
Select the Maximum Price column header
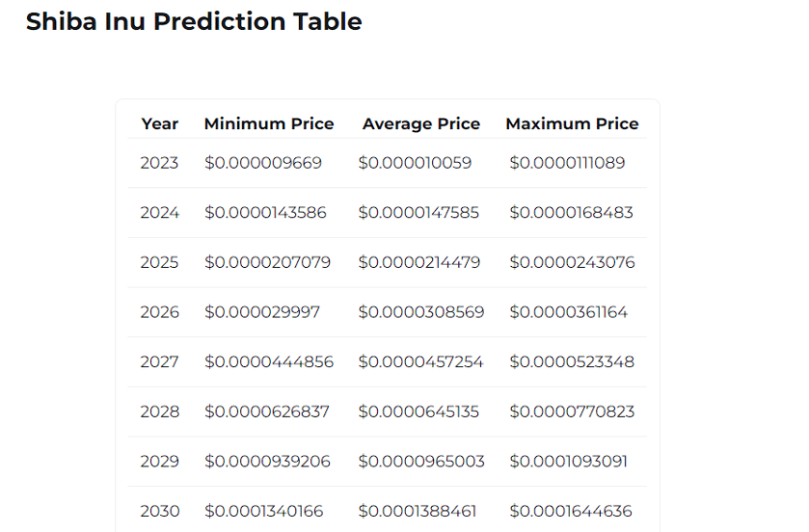tap(572, 123)
